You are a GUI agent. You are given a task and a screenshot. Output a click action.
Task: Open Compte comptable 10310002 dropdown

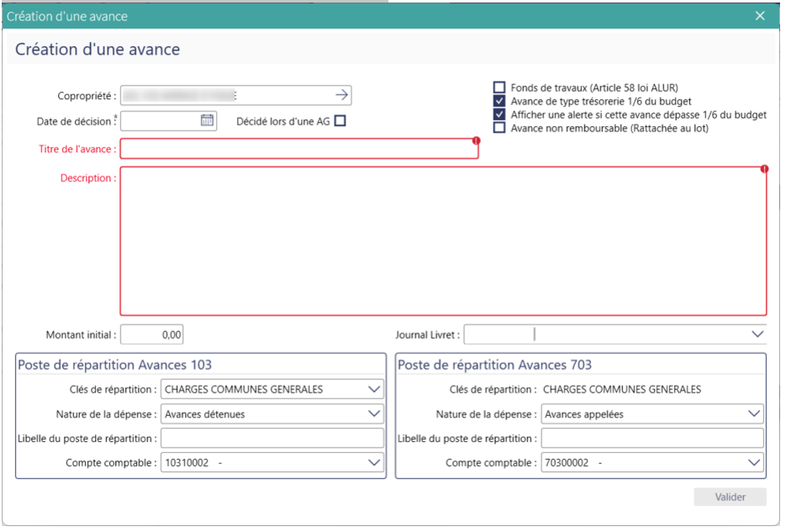coord(373,462)
